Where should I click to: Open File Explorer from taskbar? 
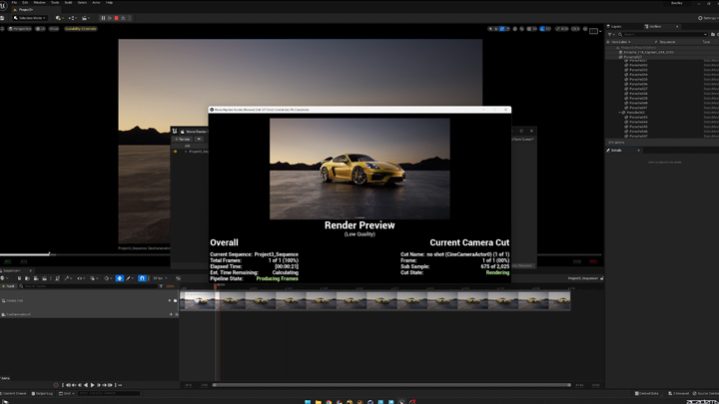click(318, 402)
